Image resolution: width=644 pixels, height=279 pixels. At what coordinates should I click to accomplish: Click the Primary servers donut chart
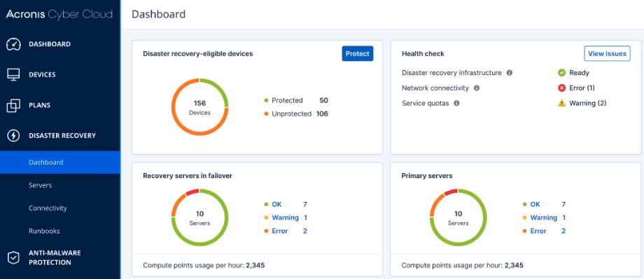coord(458,218)
